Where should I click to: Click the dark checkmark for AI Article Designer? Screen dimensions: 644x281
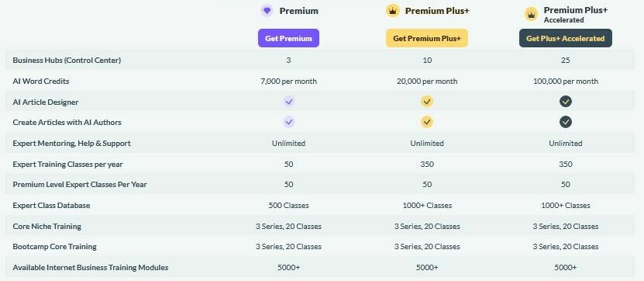tap(566, 101)
